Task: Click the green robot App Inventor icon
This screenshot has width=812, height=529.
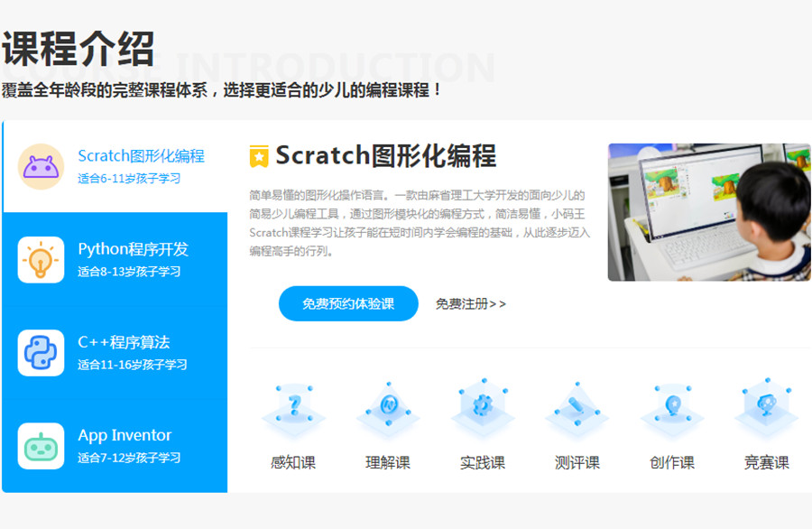Action: (x=41, y=446)
